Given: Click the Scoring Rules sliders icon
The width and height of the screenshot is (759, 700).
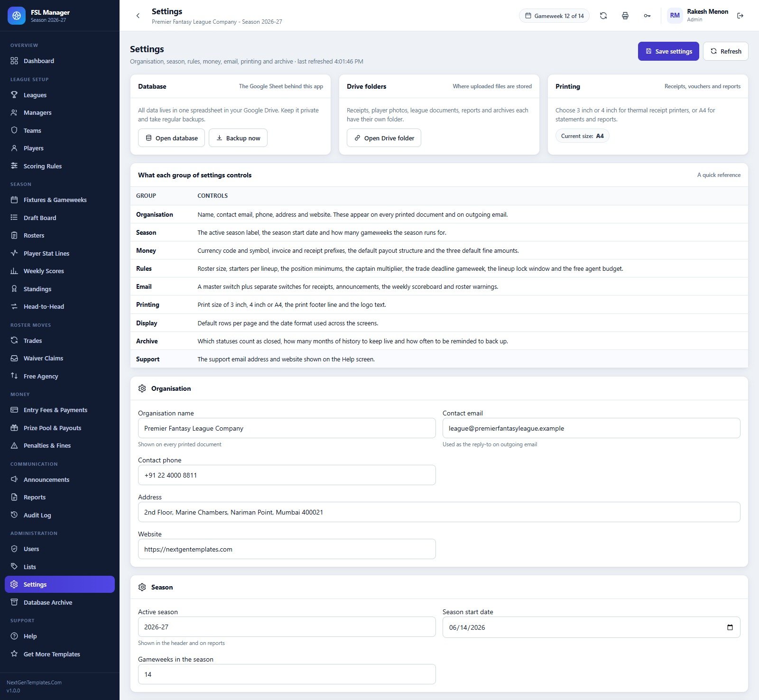Looking at the screenshot, I should pos(14,166).
